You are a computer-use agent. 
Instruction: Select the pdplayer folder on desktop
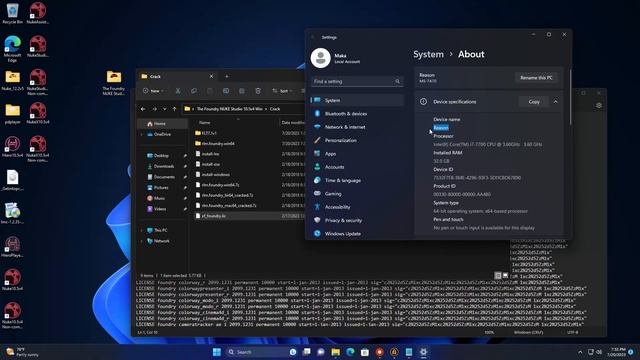coord(12,113)
